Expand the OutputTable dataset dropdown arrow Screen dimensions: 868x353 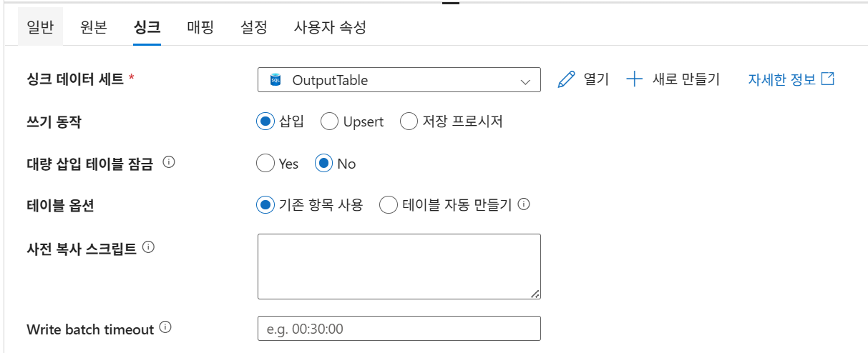coord(525,81)
